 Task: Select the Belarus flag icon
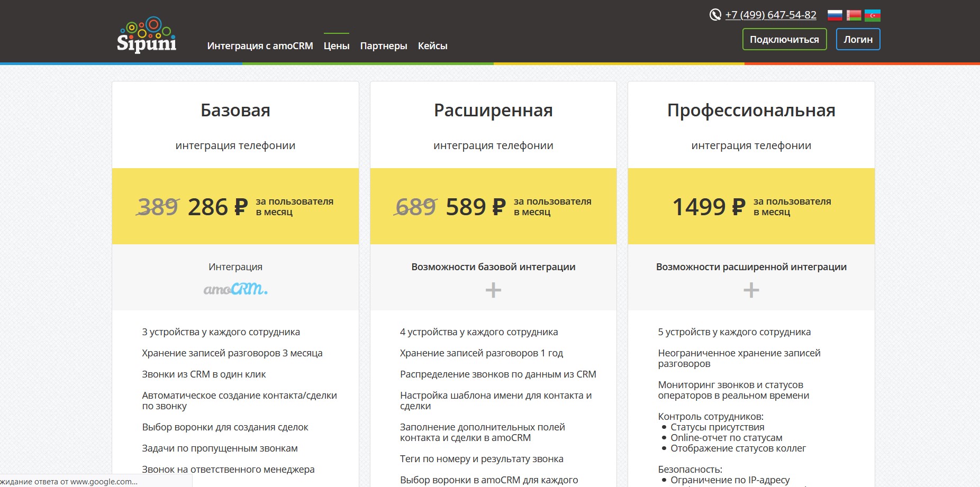(854, 15)
